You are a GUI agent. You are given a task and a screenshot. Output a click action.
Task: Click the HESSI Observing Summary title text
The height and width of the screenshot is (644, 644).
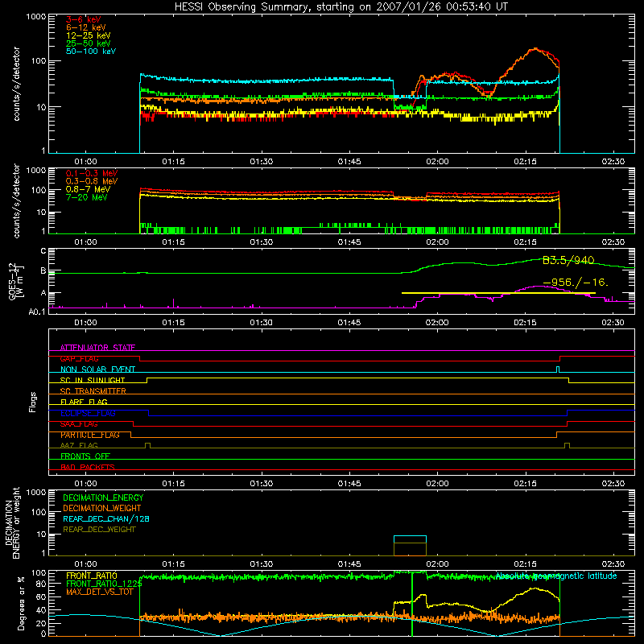coord(341,6)
